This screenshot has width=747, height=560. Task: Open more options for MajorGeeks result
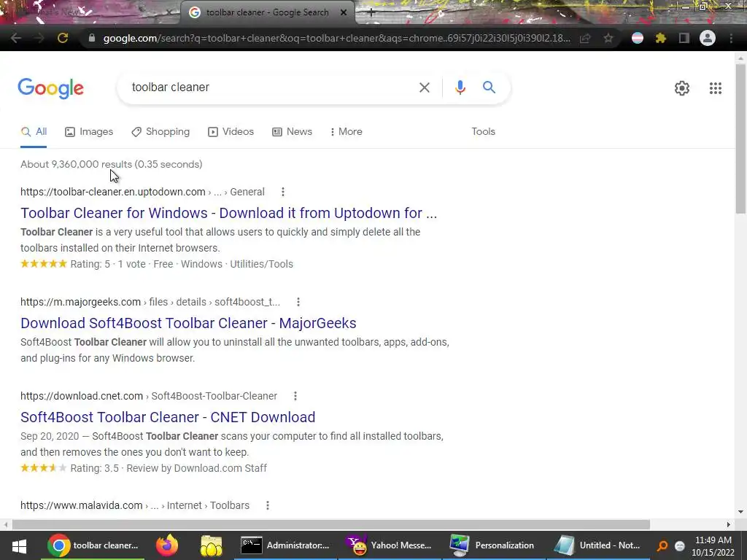[298, 302]
